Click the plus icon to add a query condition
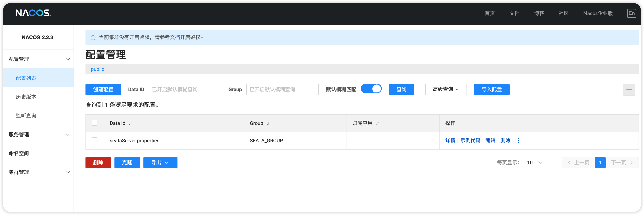 coord(629,90)
